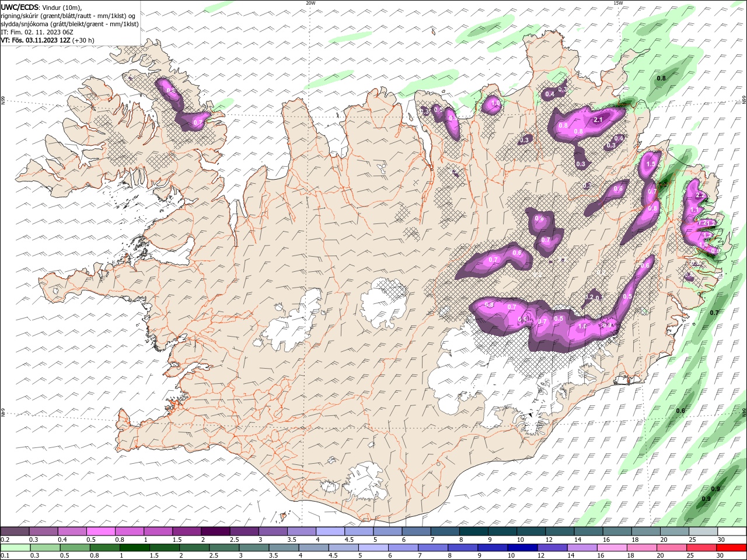Screen dimensions: 747x560
Task: Click the initial time line 'IT: Fim. 02. 11. 2023 06Z'
Action: coord(37,32)
